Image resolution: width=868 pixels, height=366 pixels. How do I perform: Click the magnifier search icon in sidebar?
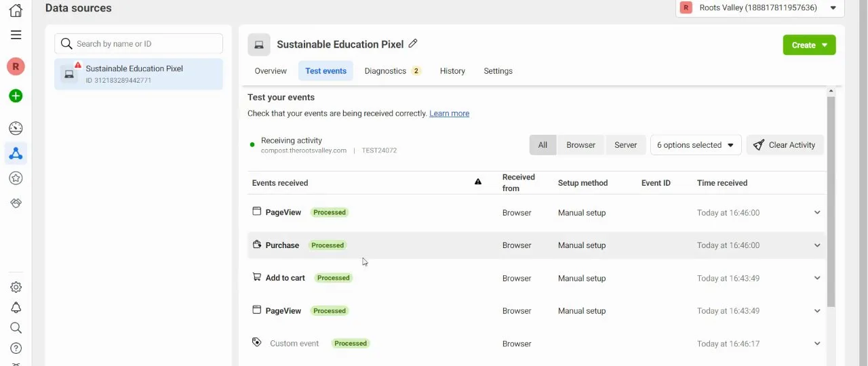coord(16,328)
